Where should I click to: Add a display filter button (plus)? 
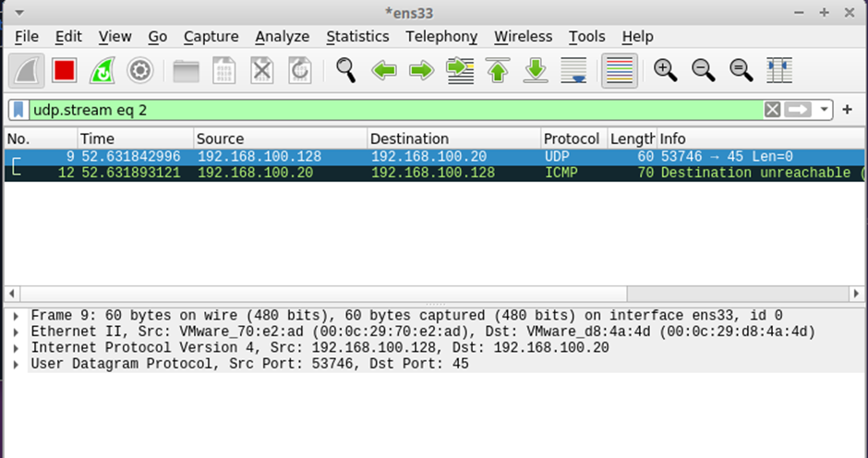point(847,110)
